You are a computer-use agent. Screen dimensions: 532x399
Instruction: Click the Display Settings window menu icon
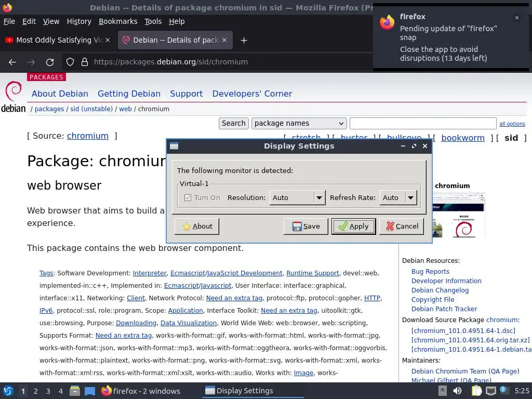pos(174,146)
